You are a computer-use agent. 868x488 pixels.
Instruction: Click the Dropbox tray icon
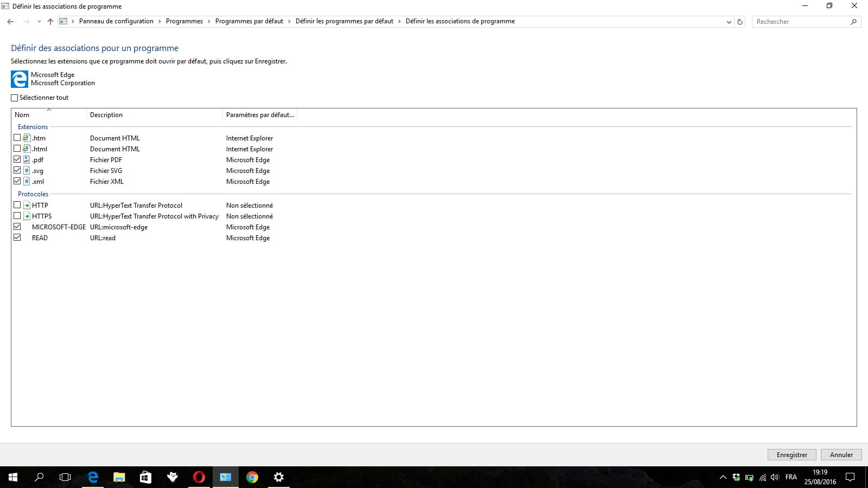736,477
